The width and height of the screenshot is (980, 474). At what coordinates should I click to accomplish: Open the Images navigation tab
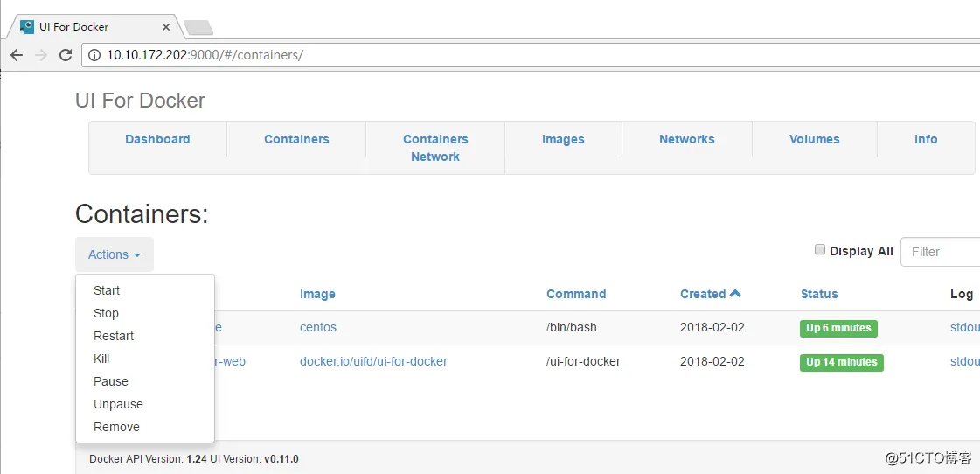point(563,139)
